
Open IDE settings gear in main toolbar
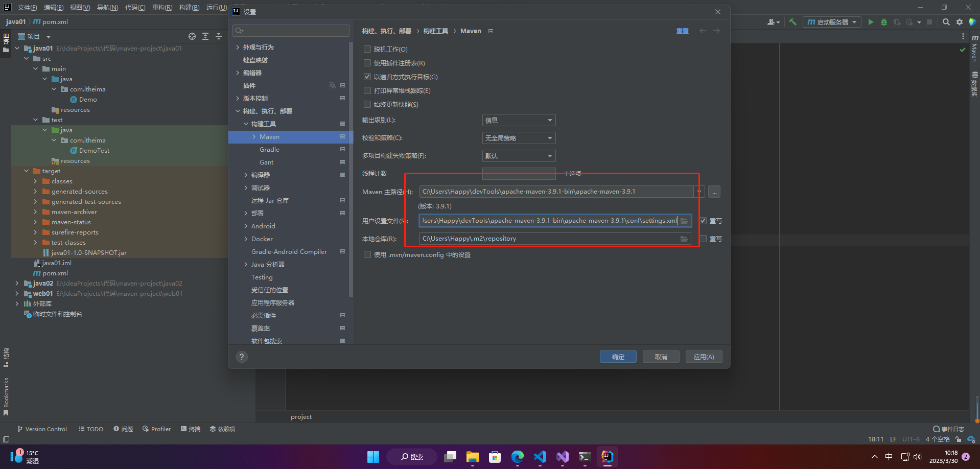(960, 22)
